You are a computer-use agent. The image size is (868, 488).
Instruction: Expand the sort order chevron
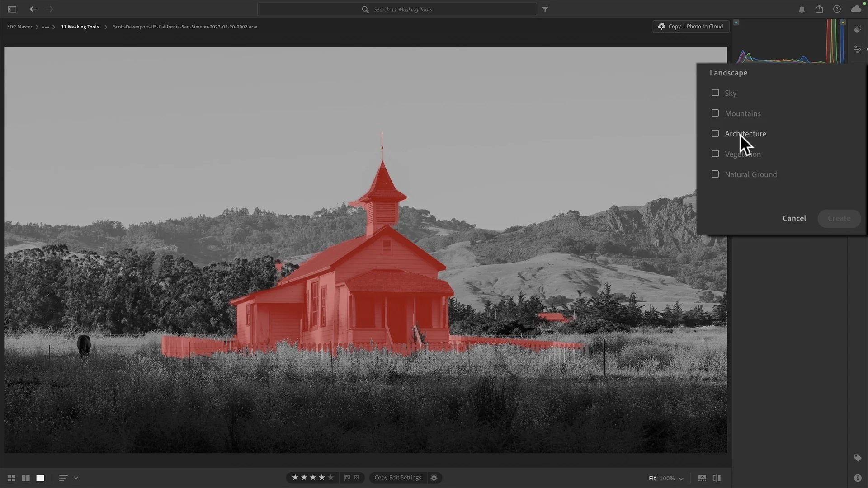coord(76,478)
